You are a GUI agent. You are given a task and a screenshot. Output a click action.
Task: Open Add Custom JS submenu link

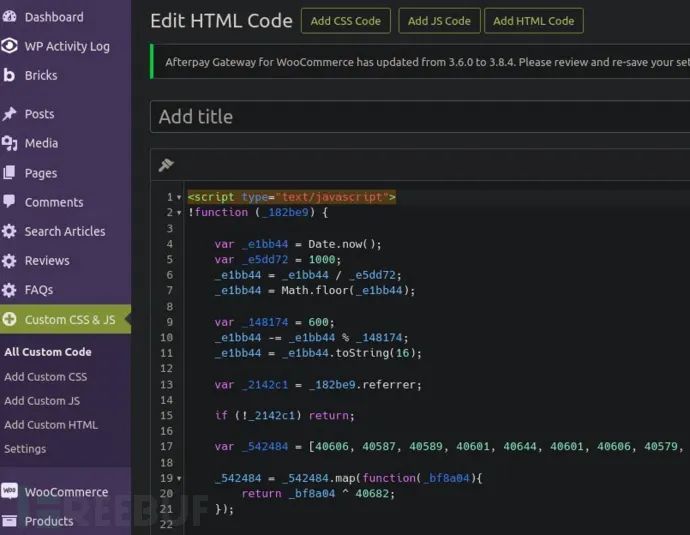tap(42, 401)
